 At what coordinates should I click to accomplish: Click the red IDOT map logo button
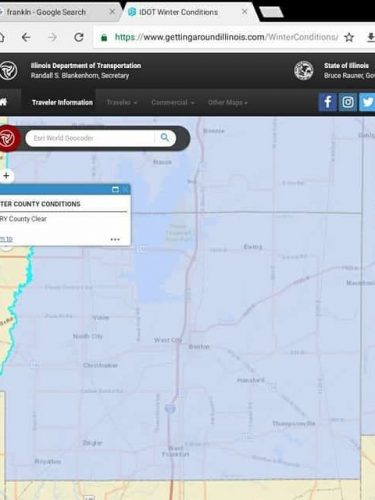(8, 138)
